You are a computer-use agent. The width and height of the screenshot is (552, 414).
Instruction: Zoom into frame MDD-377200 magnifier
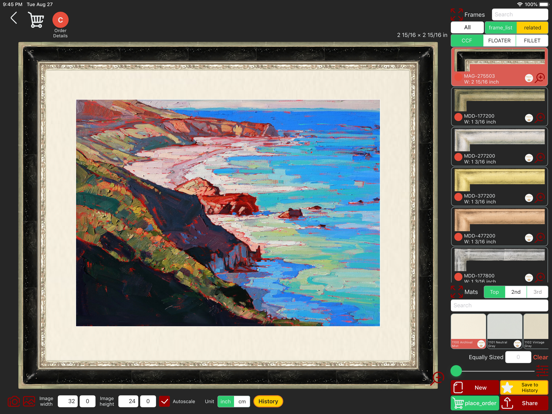(540, 197)
